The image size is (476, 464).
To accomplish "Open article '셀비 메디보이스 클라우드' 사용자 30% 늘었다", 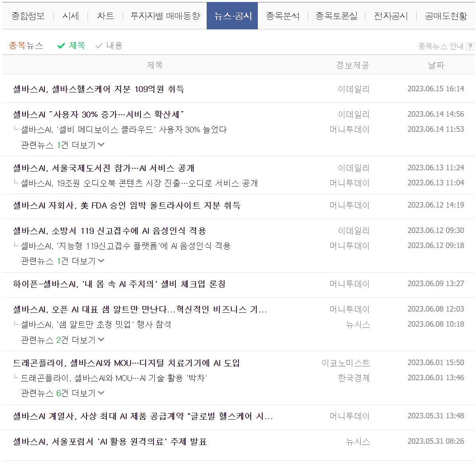I will coord(124,129).
